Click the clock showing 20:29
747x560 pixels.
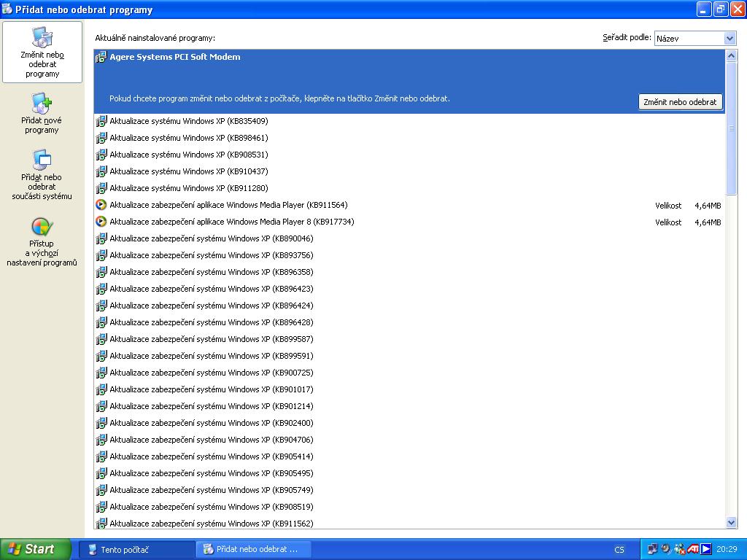[x=727, y=549]
